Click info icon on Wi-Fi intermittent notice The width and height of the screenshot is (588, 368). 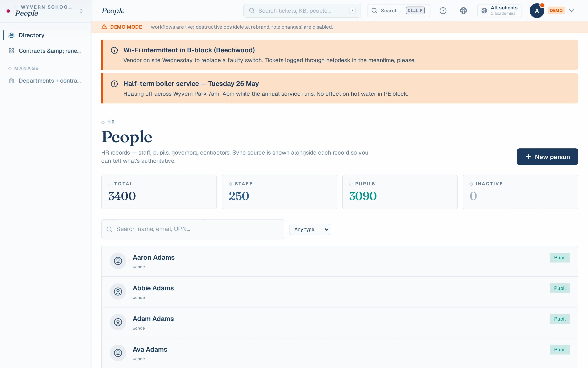pos(115,50)
